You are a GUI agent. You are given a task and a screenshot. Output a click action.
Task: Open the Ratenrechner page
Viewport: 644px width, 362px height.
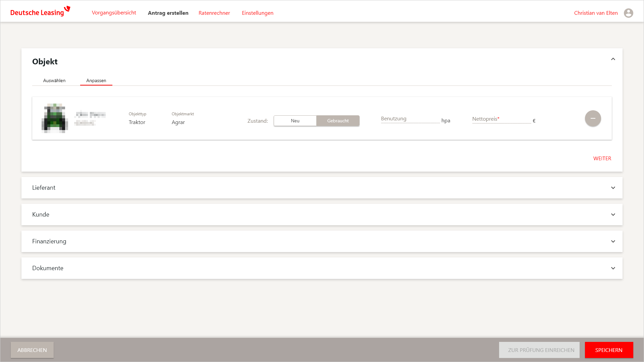214,13
